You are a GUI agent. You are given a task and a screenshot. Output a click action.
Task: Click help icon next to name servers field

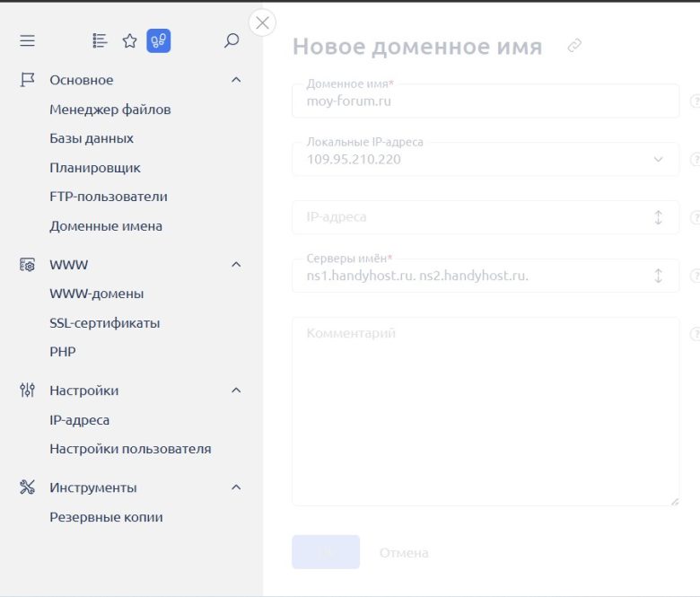point(694,277)
